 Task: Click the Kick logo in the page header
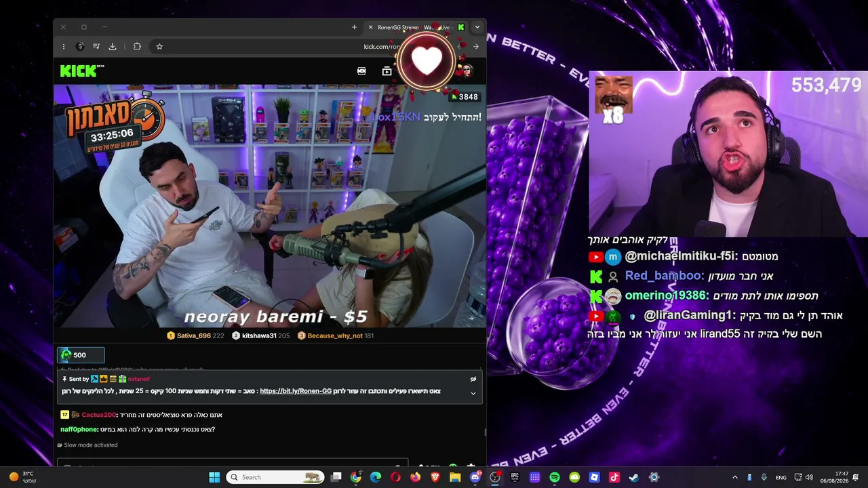82,70
